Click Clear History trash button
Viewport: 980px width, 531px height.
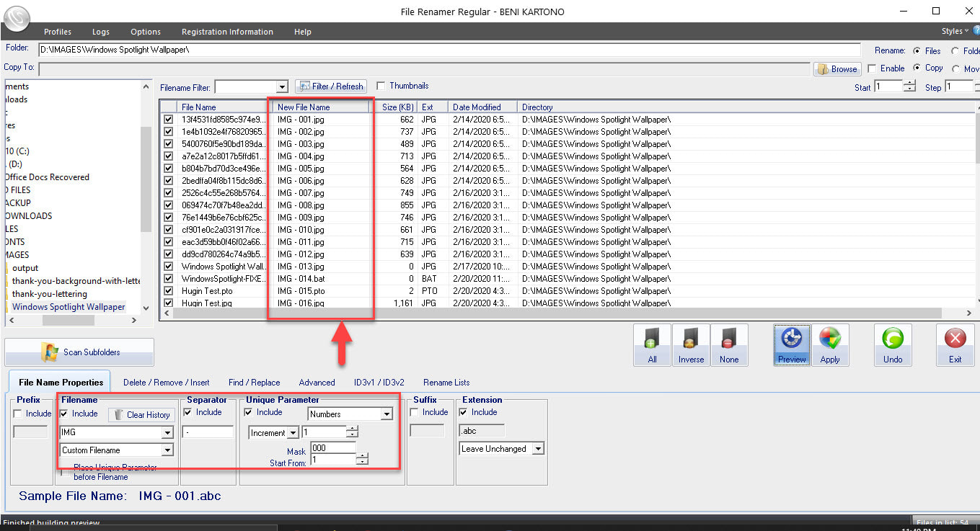click(141, 415)
